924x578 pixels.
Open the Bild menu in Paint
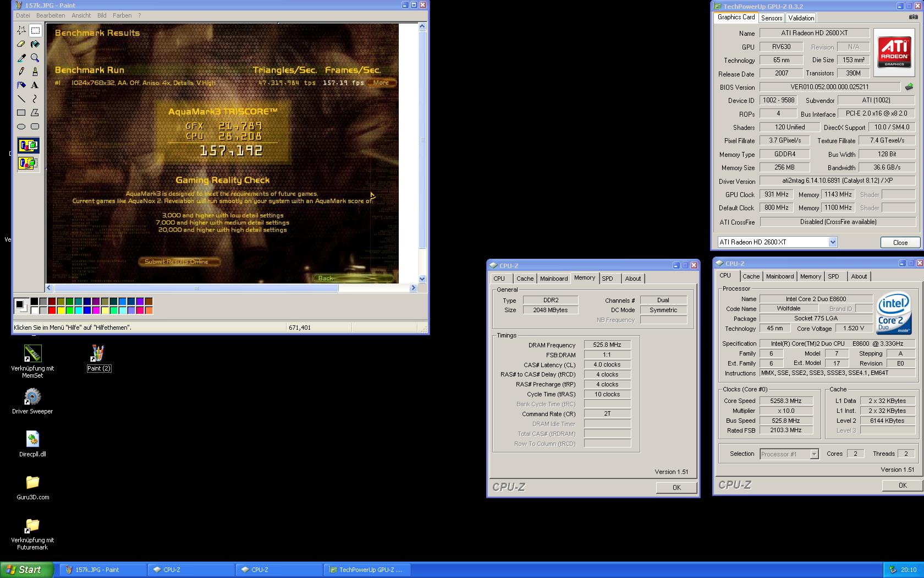[x=102, y=15]
